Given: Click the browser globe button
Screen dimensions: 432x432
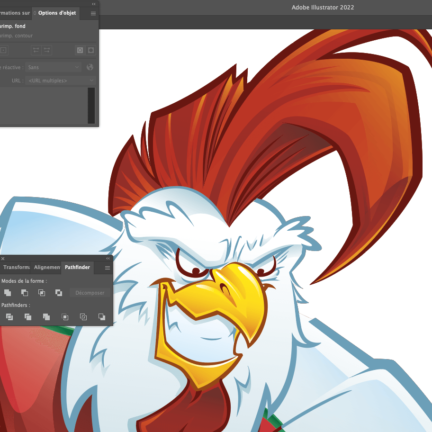Looking at the screenshot, I should pos(90,67).
